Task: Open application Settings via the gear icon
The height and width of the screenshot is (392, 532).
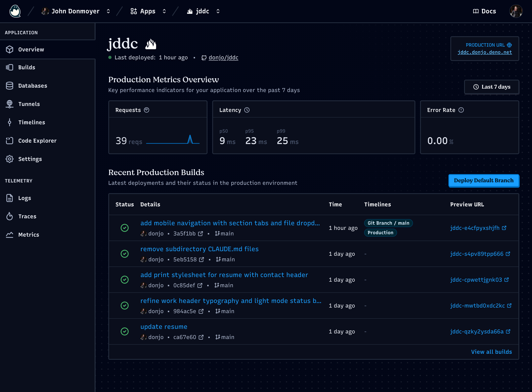Action: click(30, 159)
